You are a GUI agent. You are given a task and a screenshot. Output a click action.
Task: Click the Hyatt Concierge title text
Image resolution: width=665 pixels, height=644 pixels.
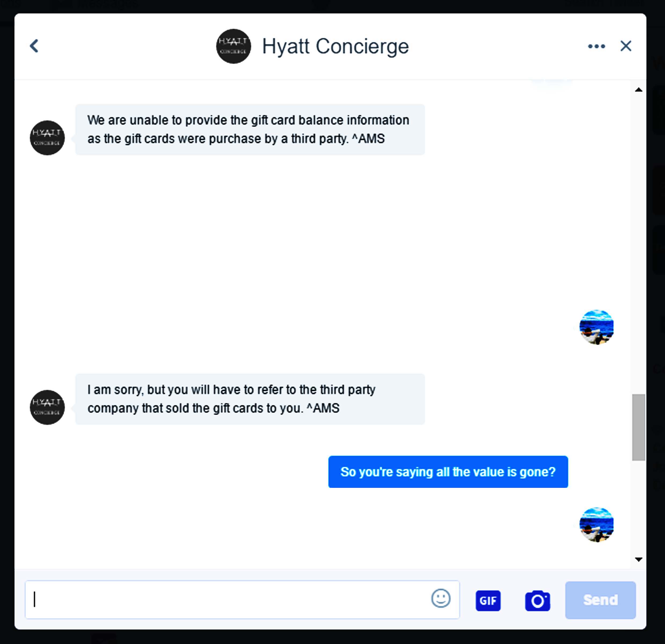[335, 46]
